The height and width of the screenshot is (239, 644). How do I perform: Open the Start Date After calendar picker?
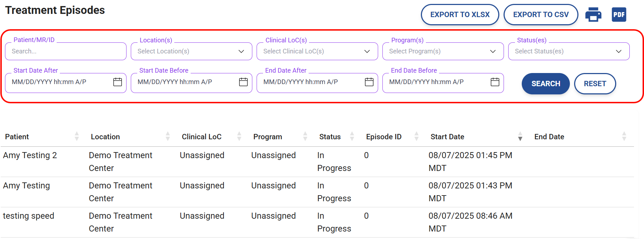click(117, 82)
